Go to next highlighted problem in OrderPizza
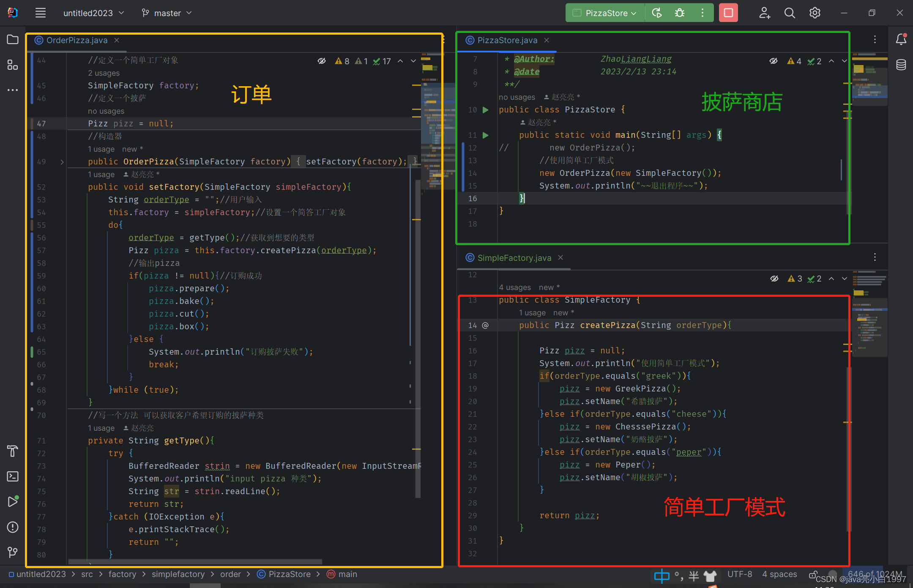This screenshot has width=913, height=588. (413, 61)
